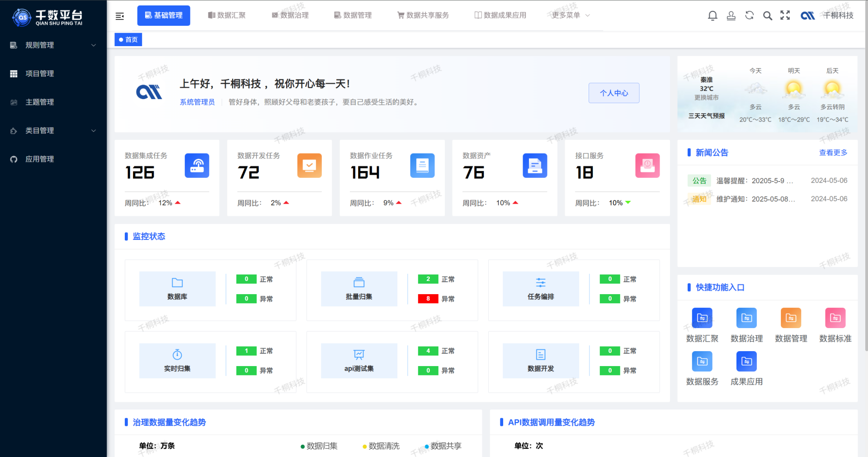This screenshot has height=457, width=868.
Task: Switch to the 数据汇聚 top menu
Action: 226,15
